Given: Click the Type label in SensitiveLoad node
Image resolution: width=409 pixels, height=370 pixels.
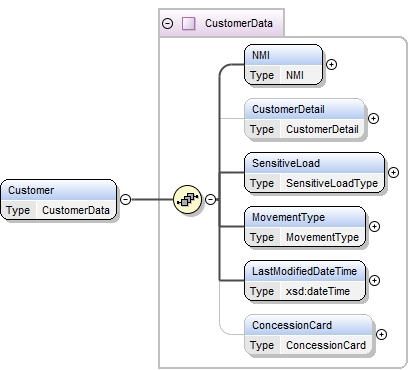Looking at the screenshot, I should 262,183.
